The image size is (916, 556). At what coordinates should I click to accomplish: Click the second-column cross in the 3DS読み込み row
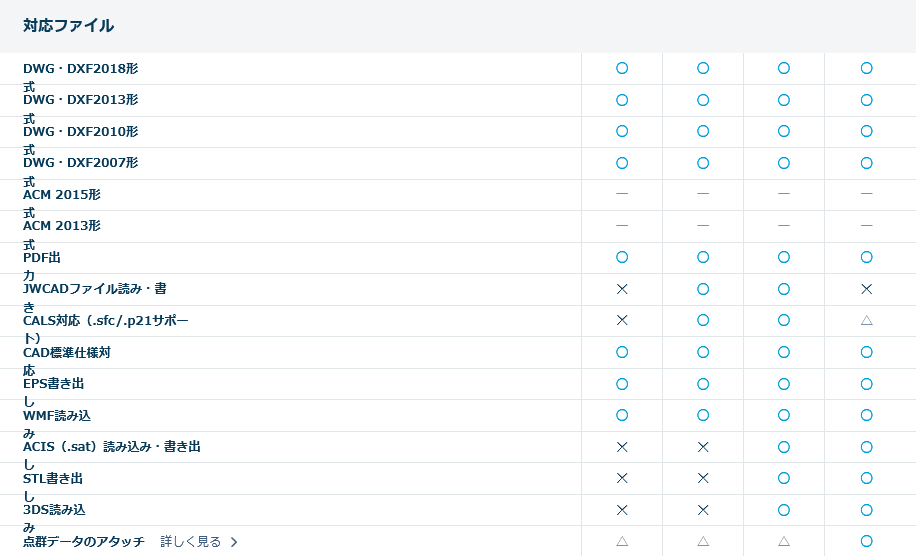point(703,510)
